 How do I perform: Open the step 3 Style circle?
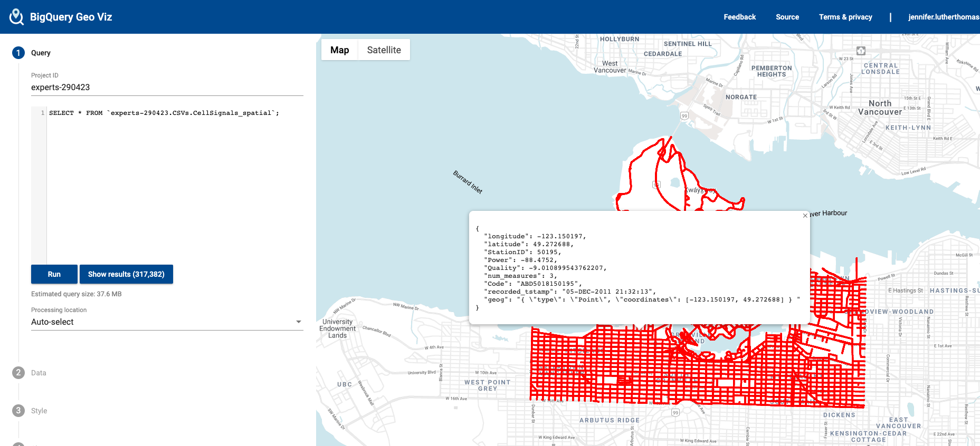[18, 411]
